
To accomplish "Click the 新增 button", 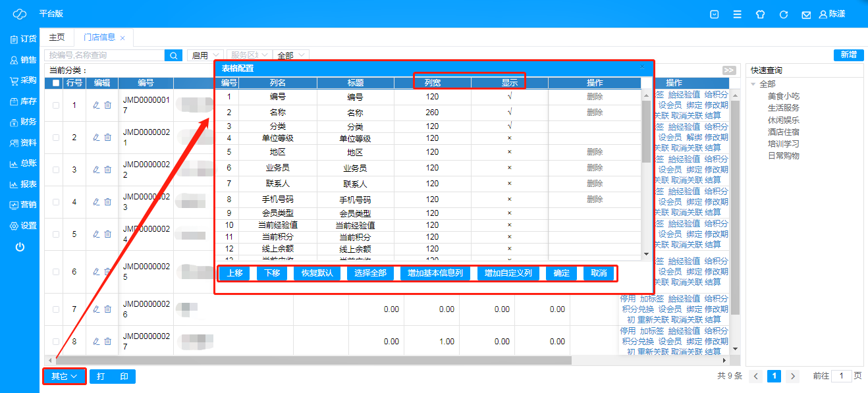I will coord(848,55).
